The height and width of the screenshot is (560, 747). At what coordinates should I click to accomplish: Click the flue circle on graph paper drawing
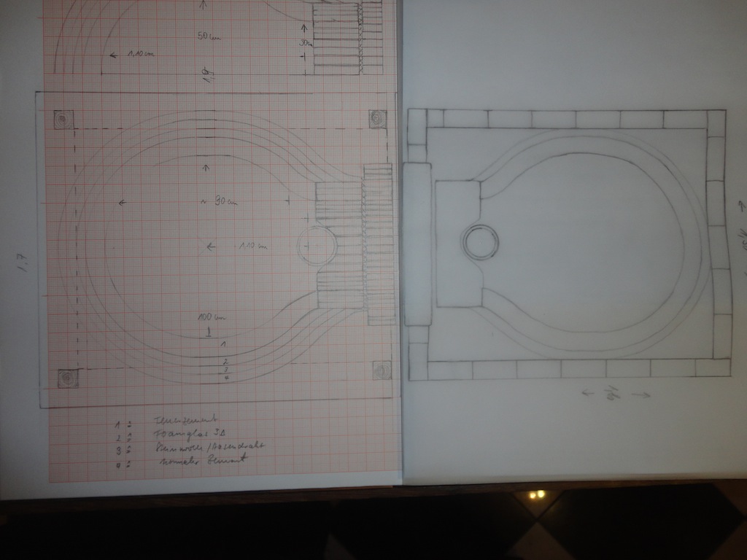coord(317,245)
